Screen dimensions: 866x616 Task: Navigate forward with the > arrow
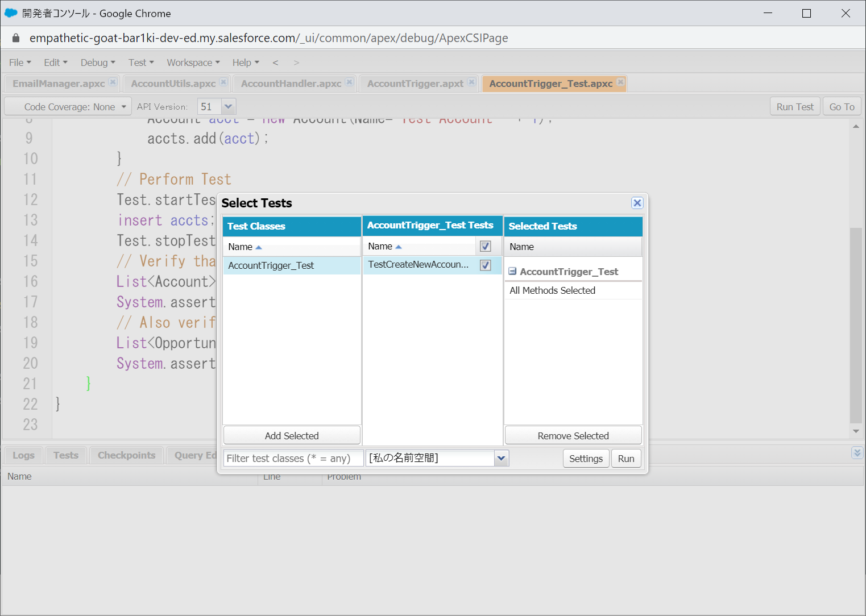pyautogui.click(x=296, y=63)
